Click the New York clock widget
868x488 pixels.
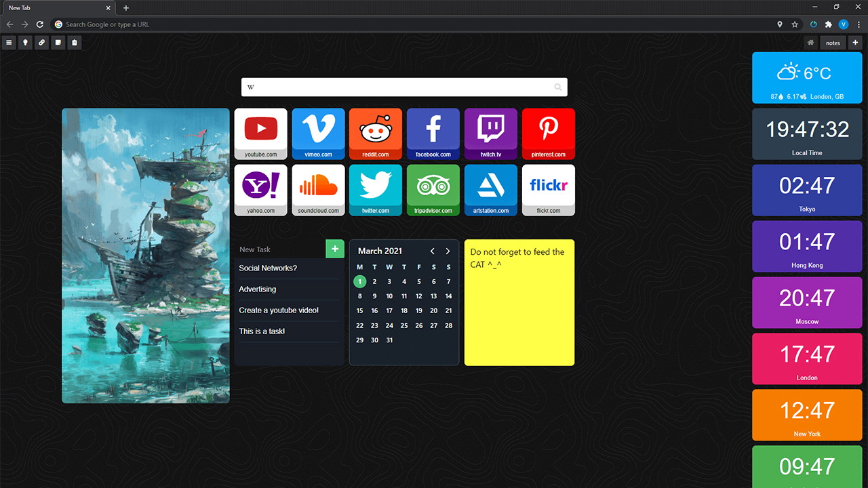(807, 415)
